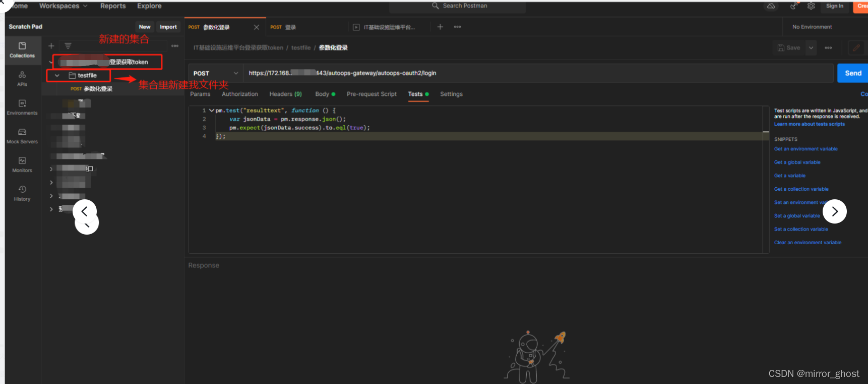Click the Sign In button

click(x=835, y=6)
